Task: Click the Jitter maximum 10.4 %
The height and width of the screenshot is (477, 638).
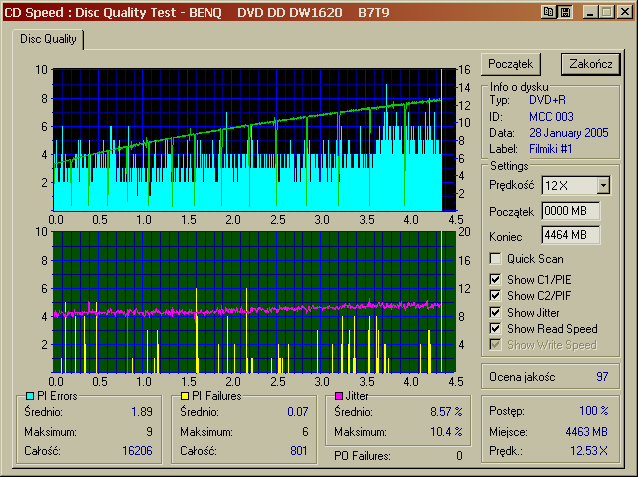Action: pos(446,431)
